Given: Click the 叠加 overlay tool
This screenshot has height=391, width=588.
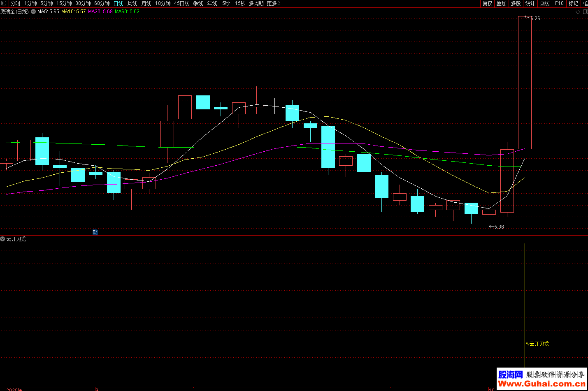Looking at the screenshot, I should 501,3.
